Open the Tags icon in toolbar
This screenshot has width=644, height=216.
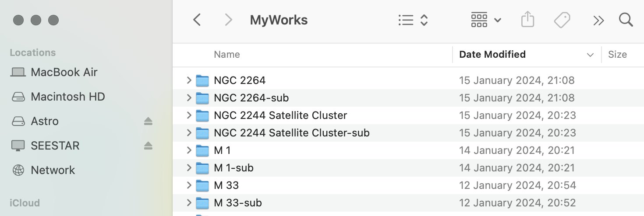pos(562,20)
